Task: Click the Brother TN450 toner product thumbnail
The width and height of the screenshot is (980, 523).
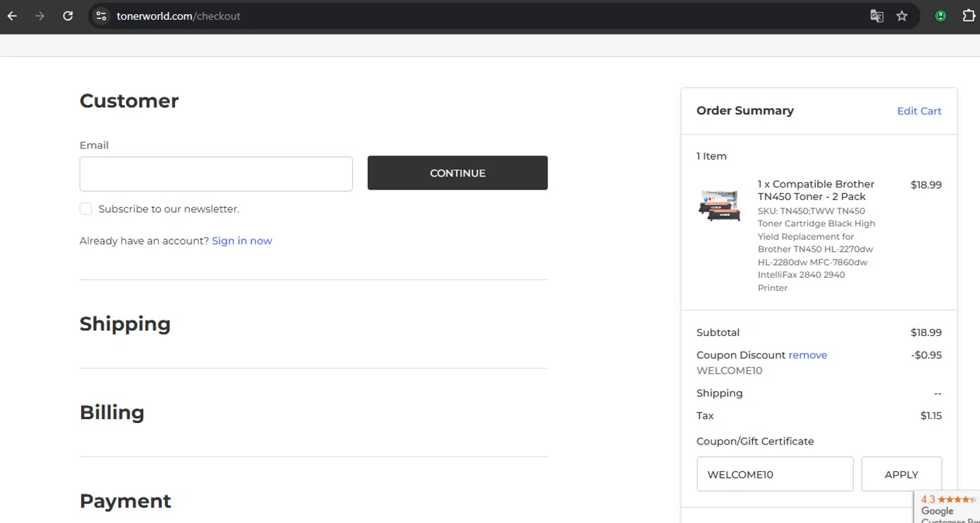Action: (719, 205)
